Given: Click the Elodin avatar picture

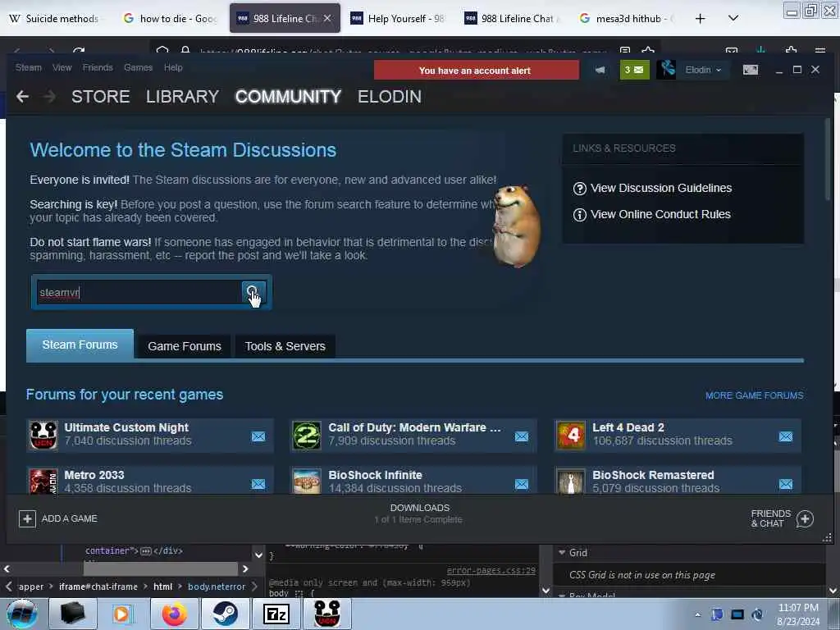Looking at the screenshot, I should (x=666, y=70).
